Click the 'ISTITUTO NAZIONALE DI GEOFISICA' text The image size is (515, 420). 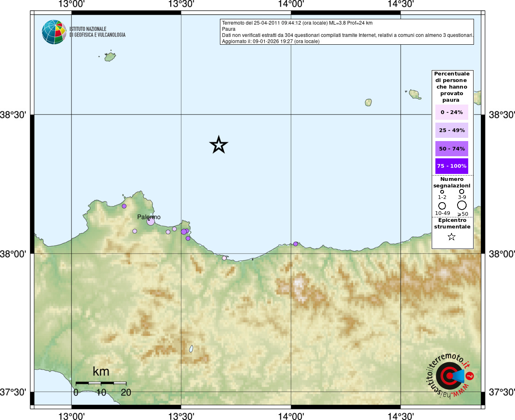click(97, 32)
